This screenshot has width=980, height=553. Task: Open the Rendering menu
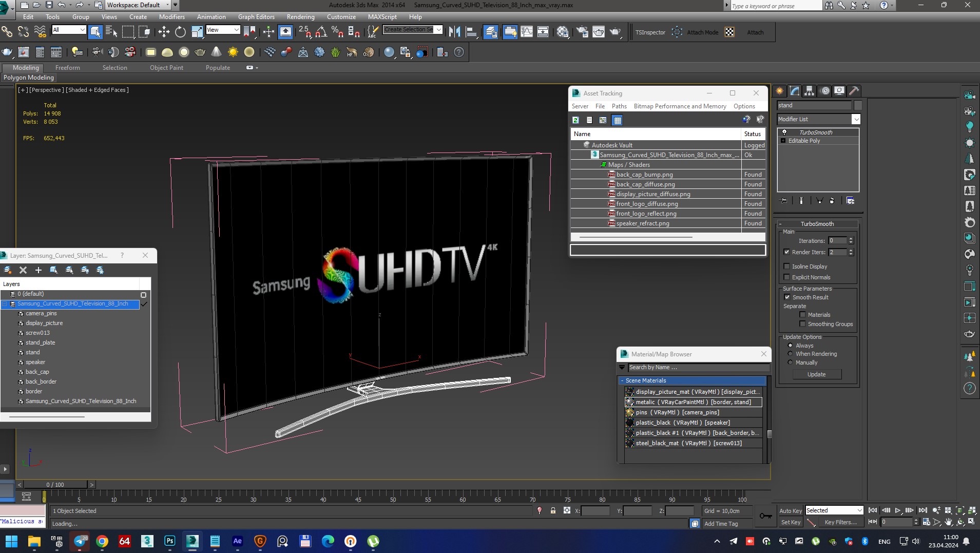pos(300,16)
